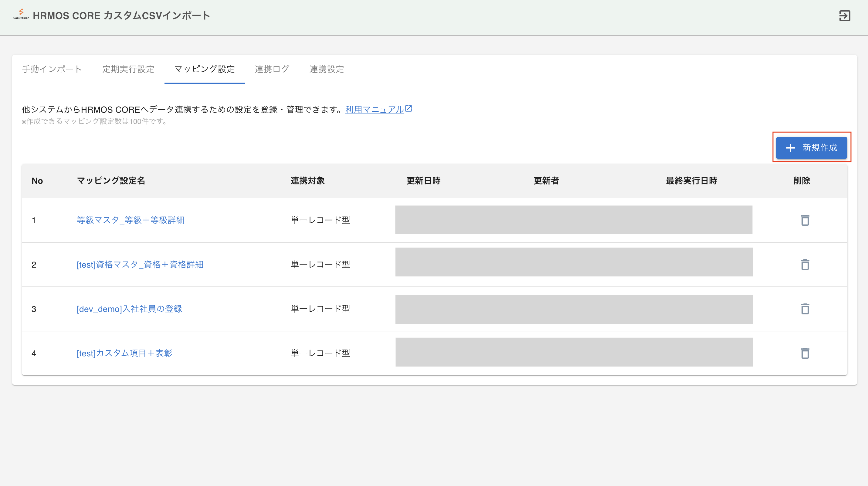868x486 pixels.
Task: Click the external link icon beside 利用マニュアル
Action: tap(409, 109)
